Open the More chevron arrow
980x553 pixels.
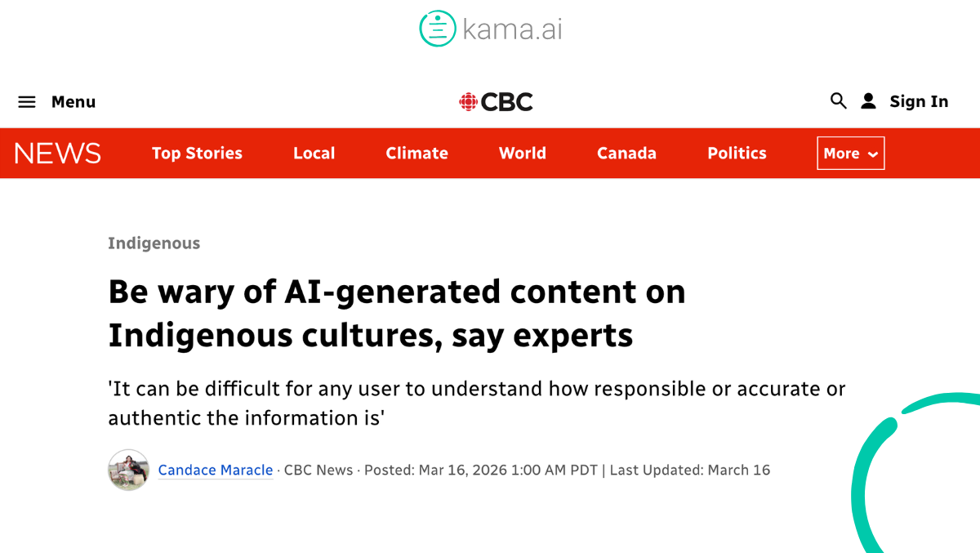click(872, 154)
